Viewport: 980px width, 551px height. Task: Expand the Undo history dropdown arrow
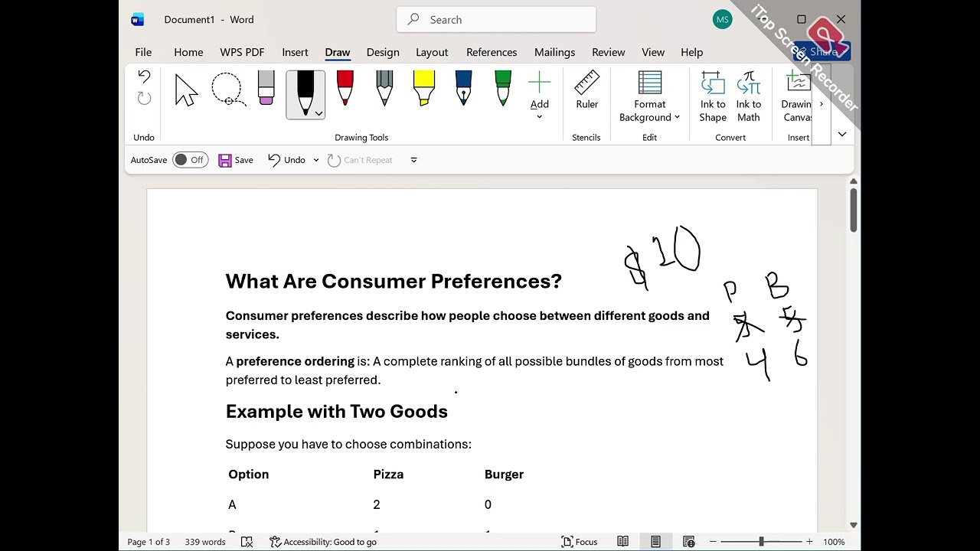pyautogui.click(x=316, y=160)
